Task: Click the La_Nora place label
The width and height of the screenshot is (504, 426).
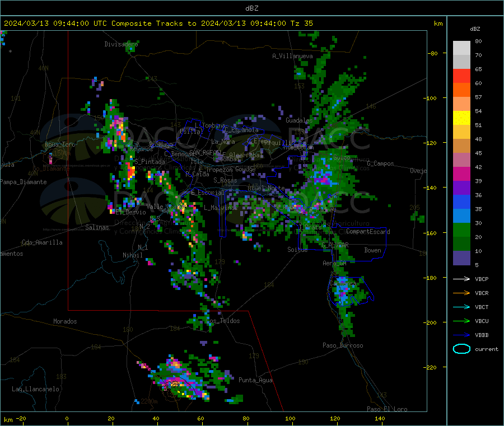Action: [223, 142]
